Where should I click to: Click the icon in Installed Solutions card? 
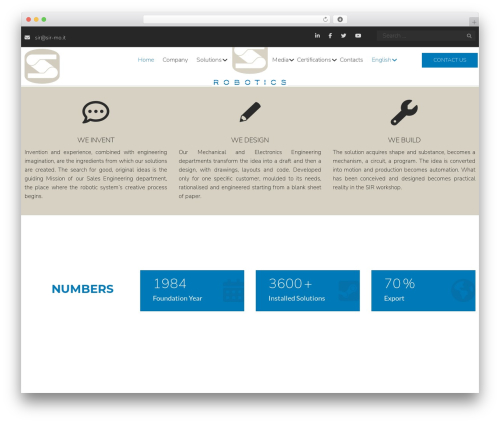[x=349, y=291]
